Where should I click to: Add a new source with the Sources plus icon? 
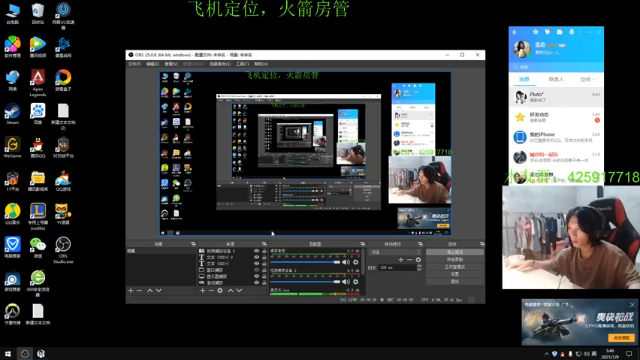click(x=202, y=291)
